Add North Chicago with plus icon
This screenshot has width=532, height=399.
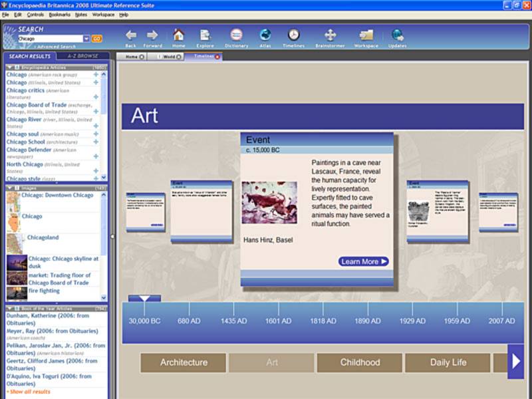[x=96, y=171]
